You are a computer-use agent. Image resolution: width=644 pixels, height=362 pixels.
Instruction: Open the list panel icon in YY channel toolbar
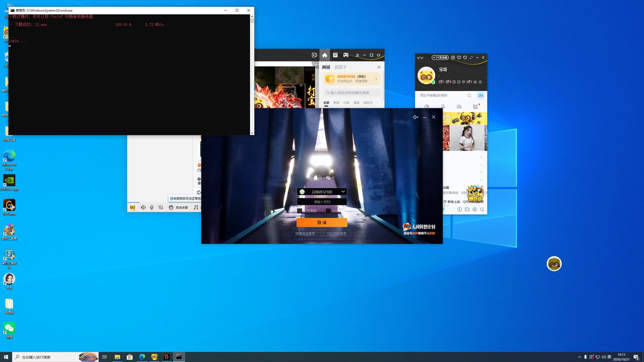(335, 55)
